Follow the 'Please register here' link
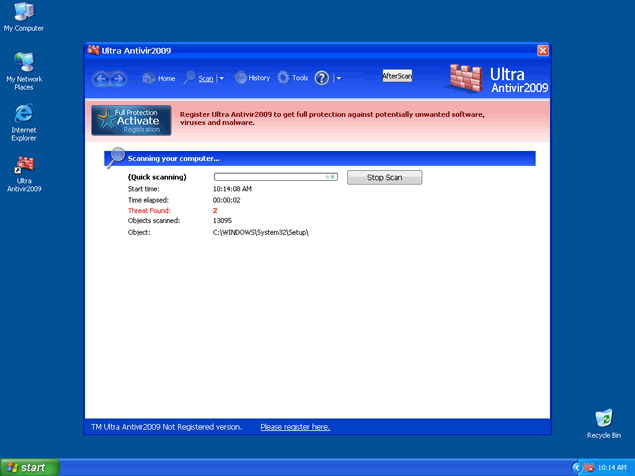The width and height of the screenshot is (635, 476). (295, 427)
